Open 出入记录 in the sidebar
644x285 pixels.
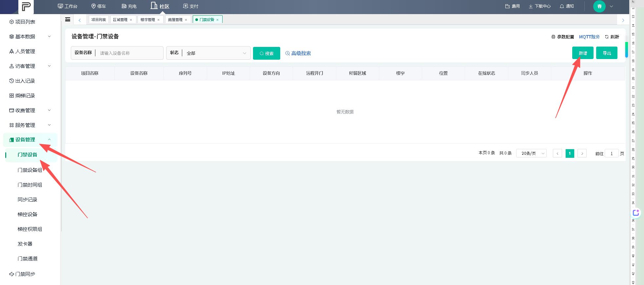pos(25,81)
